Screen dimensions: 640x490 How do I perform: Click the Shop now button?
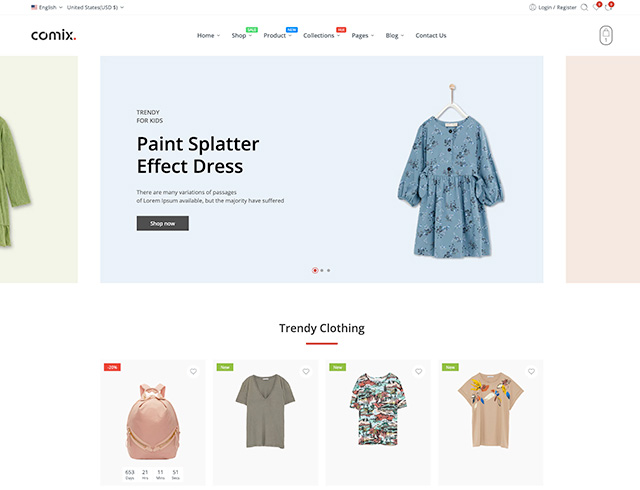click(162, 223)
